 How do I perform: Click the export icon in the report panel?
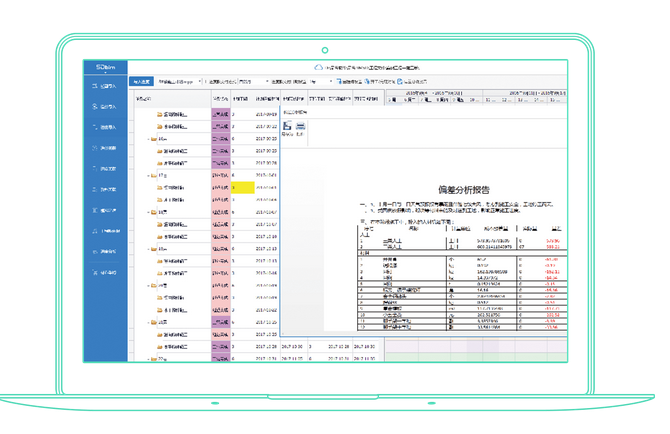[x=287, y=126]
